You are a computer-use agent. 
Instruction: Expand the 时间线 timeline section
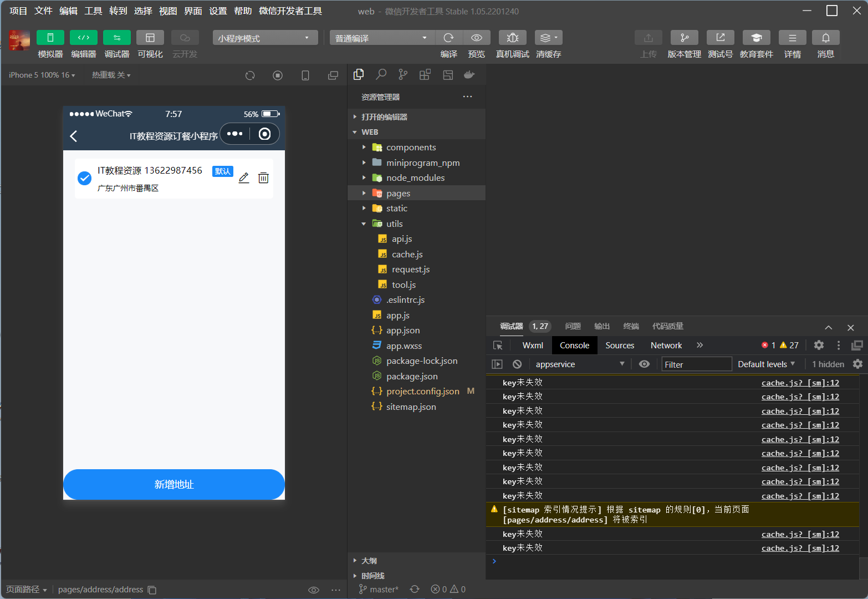tap(416, 576)
